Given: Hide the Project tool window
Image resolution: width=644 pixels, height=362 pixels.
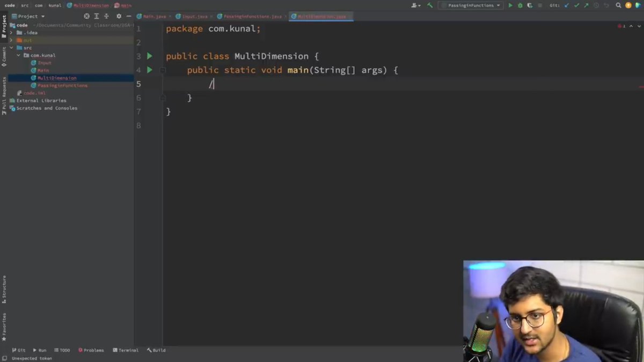Looking at the screenshot, I should point(129,16).
